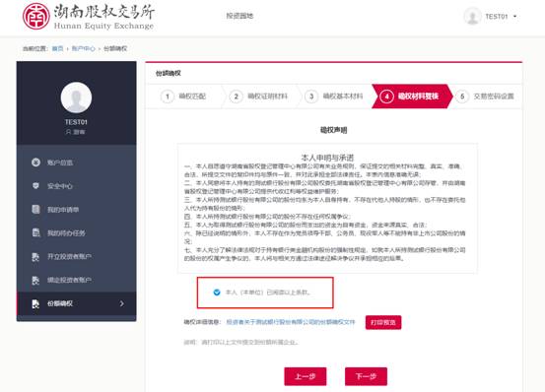Select 绑定投资者账户 in the sidebar
The height and width of the screenshot is (392, 545).
click(x=77, y=280)
